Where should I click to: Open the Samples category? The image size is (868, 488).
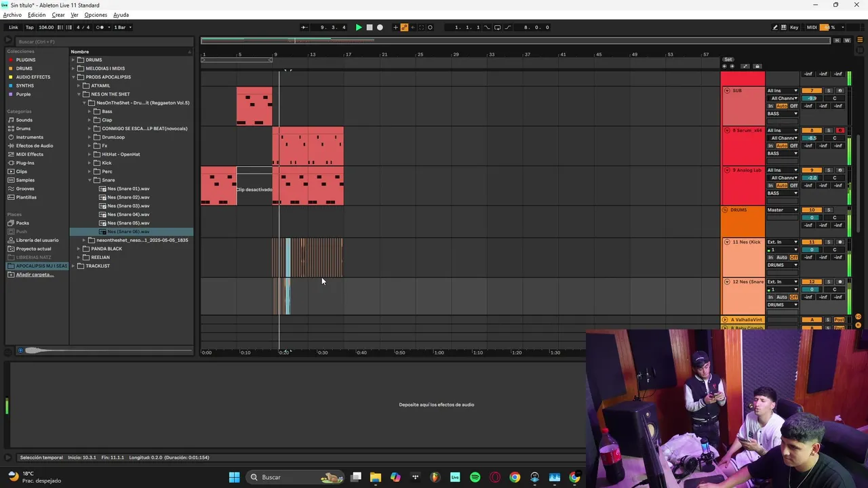[x=25, y=180]
